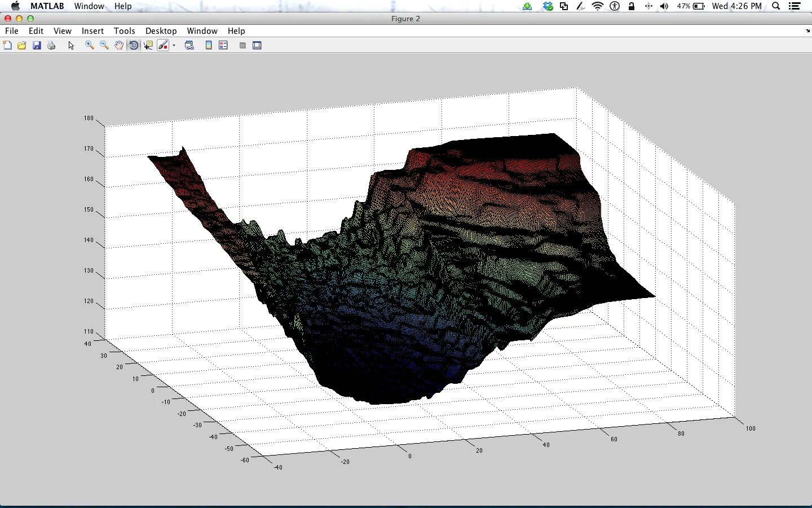Click the Insert Legend button

223,46
